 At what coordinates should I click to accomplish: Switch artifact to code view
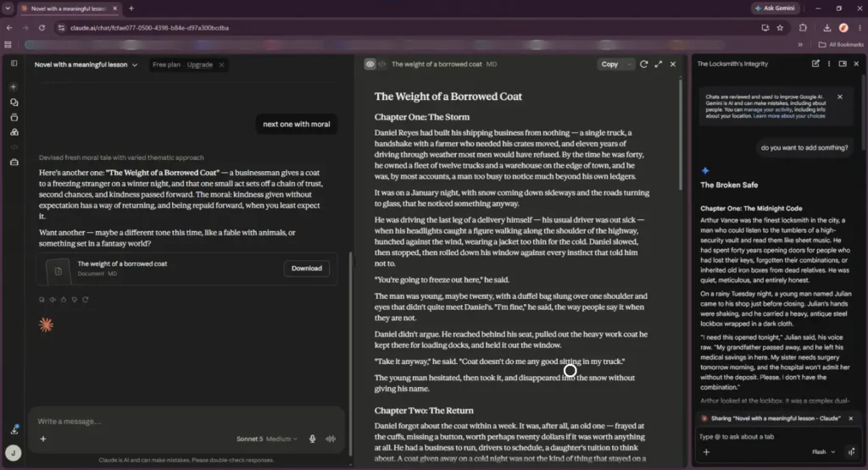[382, 64]
